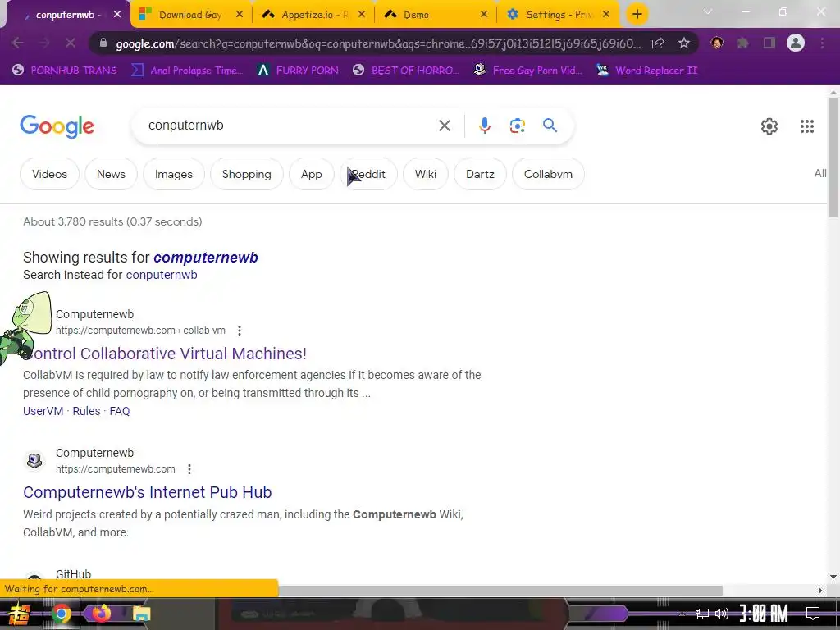
Task: Click the site lock icon in address bar
Action: (103, 43)
